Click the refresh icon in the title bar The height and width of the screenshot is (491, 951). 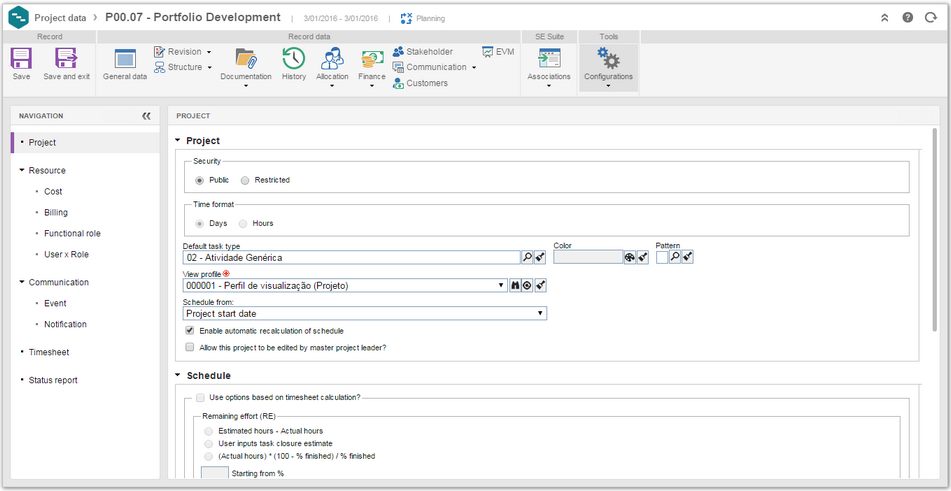pos(930,18)
